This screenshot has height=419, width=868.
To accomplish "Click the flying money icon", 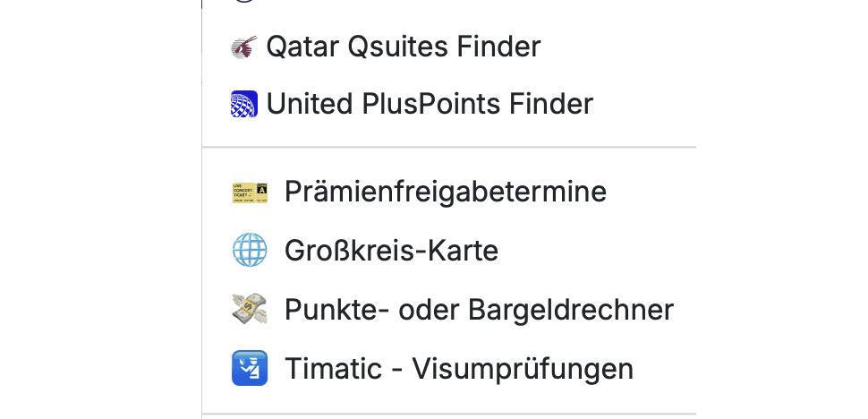I will click(249, 310).
